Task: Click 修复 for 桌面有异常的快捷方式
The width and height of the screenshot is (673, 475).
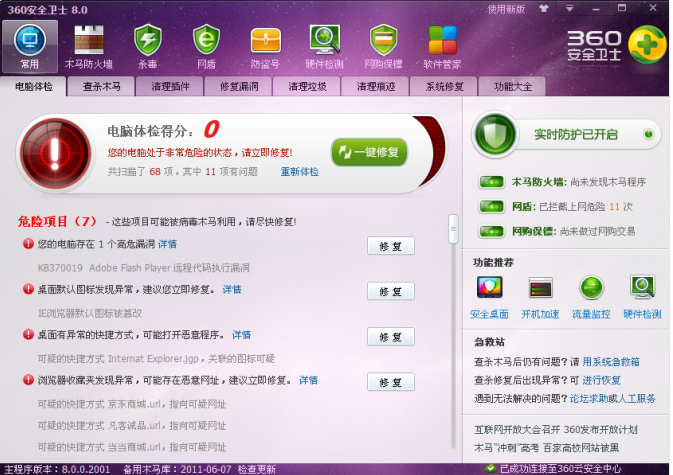Action: pyautogui.click(x=391, y=337)
